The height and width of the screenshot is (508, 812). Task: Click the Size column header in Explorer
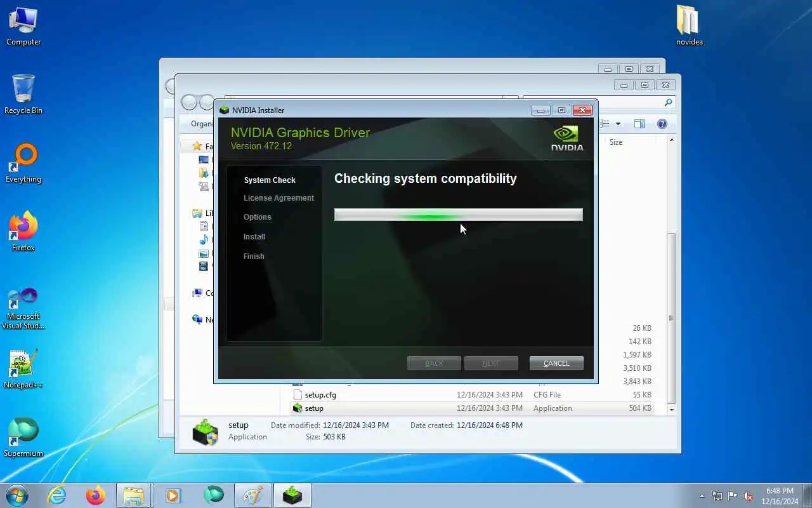coord(616,142)
